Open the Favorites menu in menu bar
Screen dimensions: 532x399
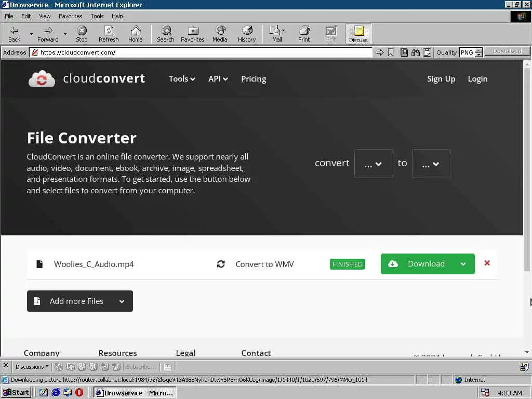pyautogui.click(x=70, y=16)
